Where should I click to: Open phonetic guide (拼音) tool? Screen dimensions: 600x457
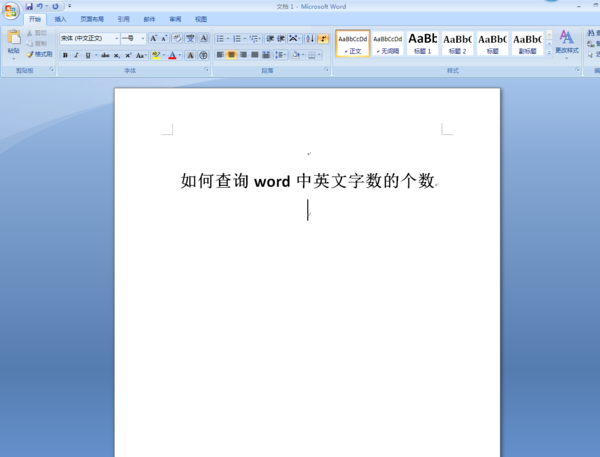190,38
